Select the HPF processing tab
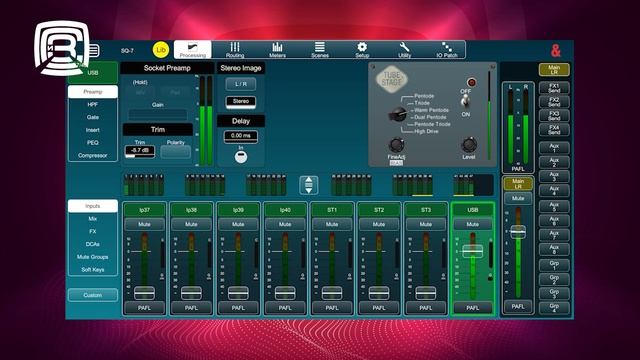Image resolution: width=640 pixels, height=360 pixels. (x=93, y=104)
